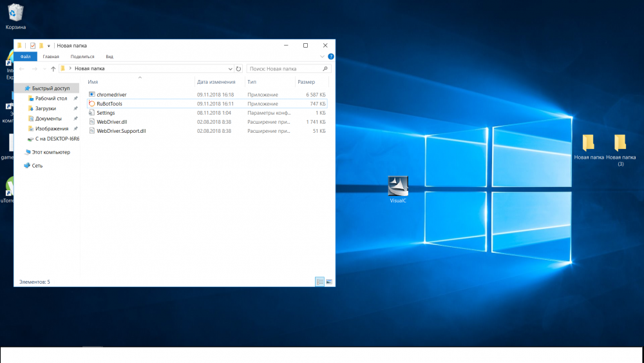Select Загрузки in the navigation pane

pyautogui.click(x=45, y=108)
